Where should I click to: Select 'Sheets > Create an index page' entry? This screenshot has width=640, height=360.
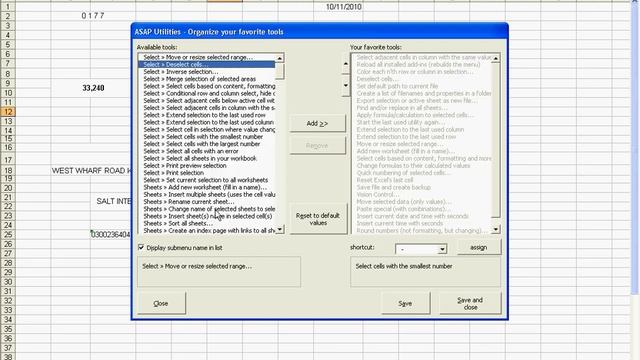pyautogui.click(x=207, y=230)
